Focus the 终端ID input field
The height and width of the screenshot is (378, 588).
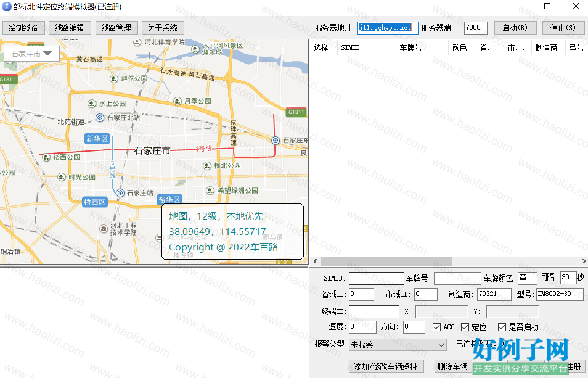374,312
